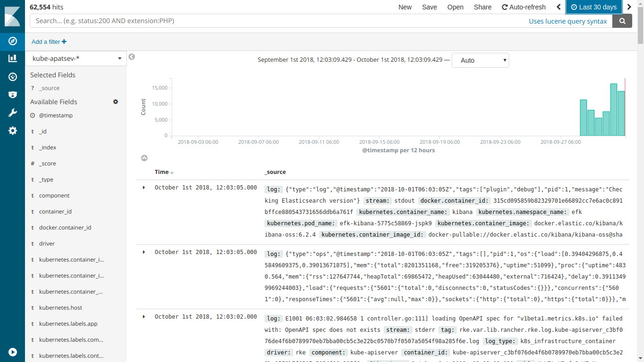Viewport: 644px width, 362px height.
Task: Click the _source column header
Action: coord(275,172)
